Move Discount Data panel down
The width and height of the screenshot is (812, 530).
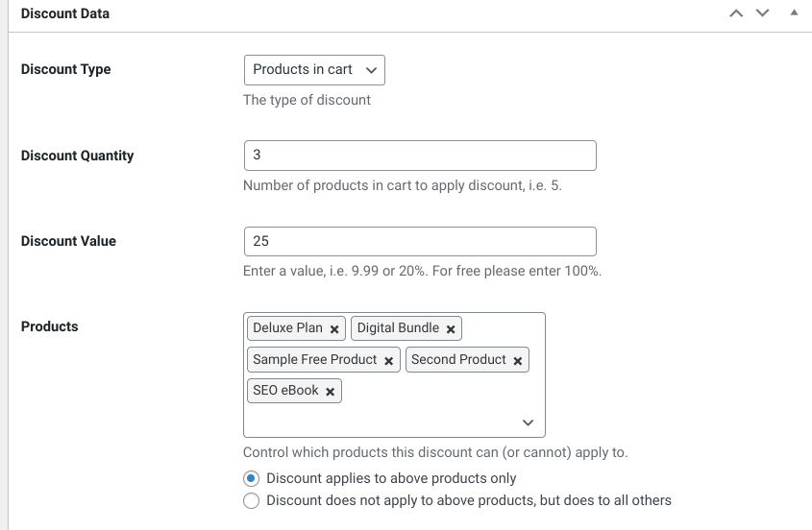763,13
